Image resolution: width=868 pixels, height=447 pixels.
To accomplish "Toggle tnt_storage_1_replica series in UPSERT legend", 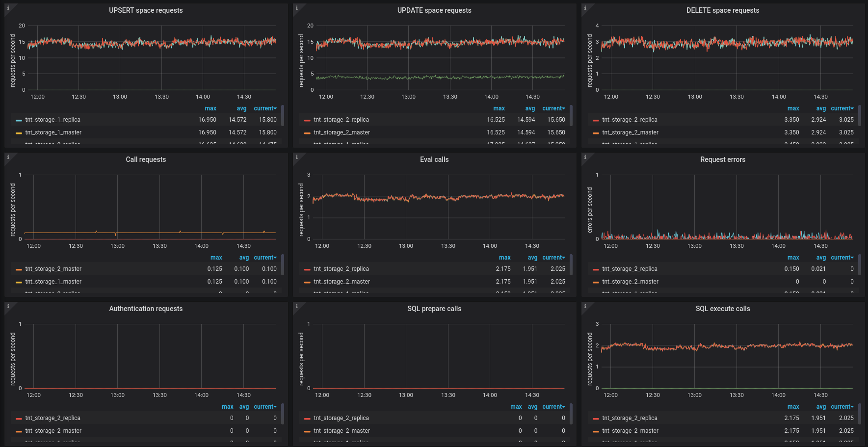I will pyautogui.click(x=53, y=120).
